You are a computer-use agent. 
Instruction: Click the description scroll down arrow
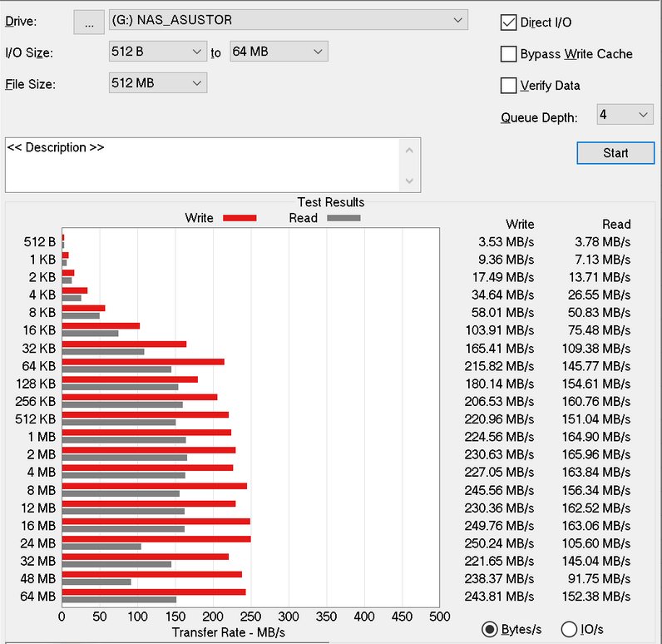click(409, 181)
